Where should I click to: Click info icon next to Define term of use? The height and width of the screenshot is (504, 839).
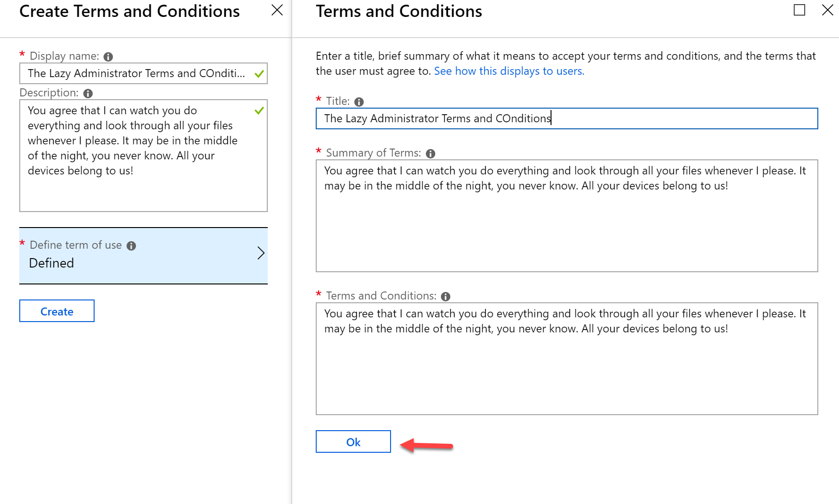(131, 246)
